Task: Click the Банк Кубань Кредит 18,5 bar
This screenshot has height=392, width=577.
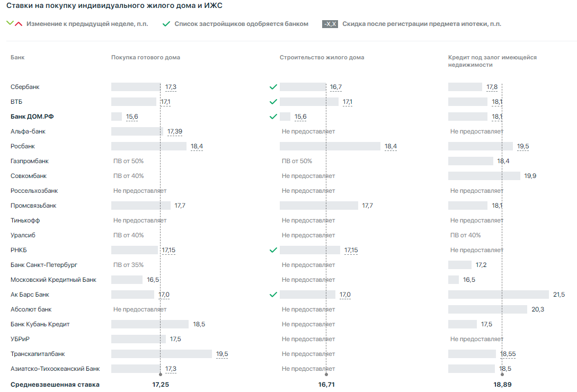Action: pyautogui.click(x=149, y=324)
